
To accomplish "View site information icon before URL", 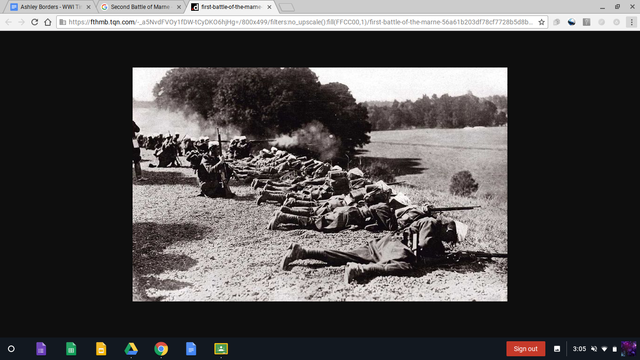I will click(x=62, y=22).
